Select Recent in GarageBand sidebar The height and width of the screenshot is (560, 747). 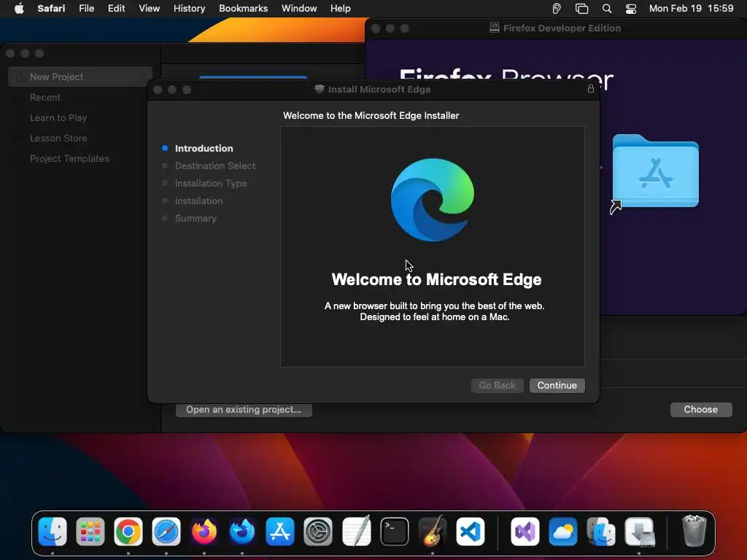[44, 97]
